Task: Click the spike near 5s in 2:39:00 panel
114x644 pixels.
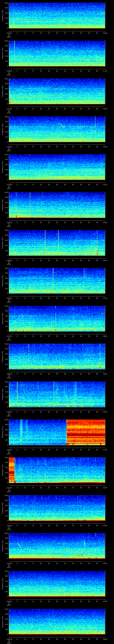Action: click(17, 394)
